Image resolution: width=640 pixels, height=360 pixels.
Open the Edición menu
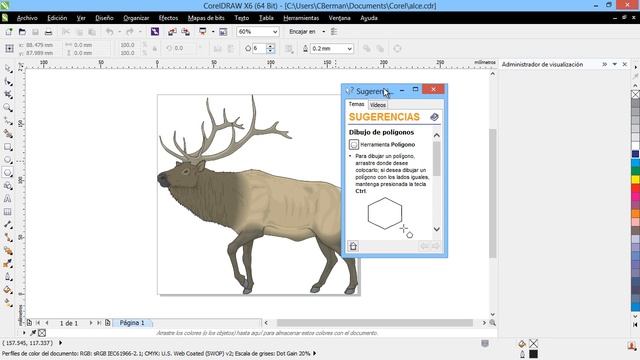coord(57,18)
